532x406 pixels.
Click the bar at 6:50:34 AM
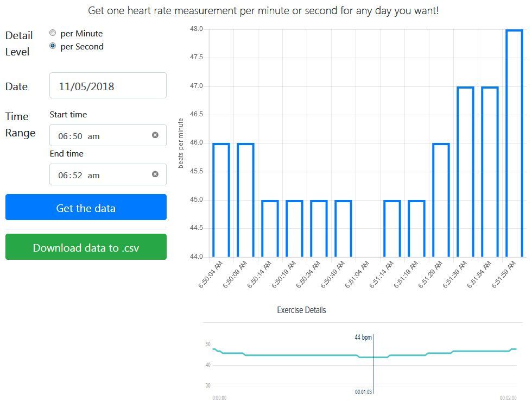(319, 229)
